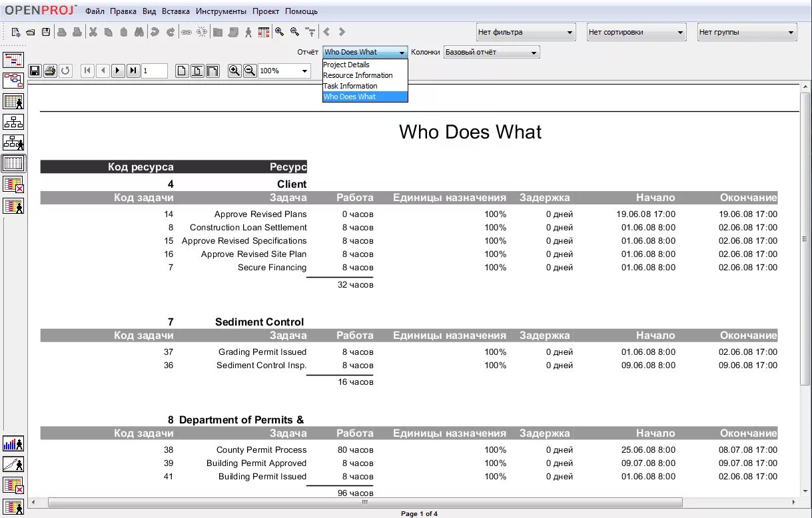
Task: Open the WBS chart view icon
Action: tap(13, 122)
